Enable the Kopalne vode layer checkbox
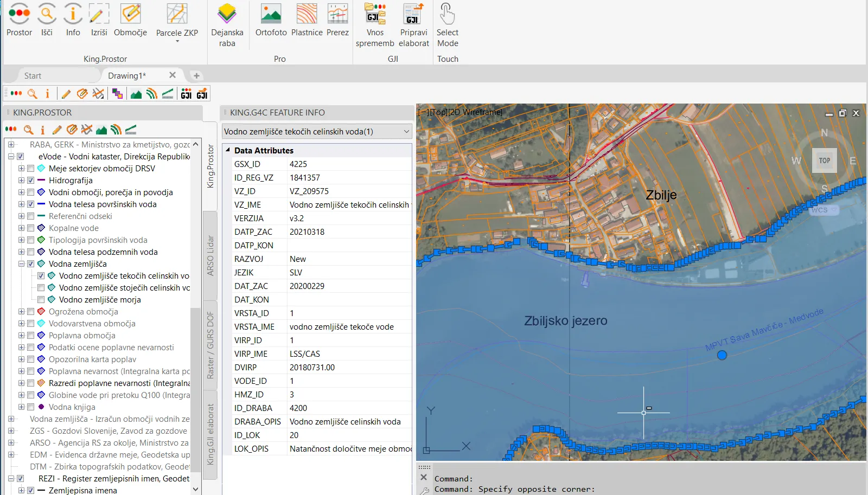868x495 pixels. click(31, 228)
